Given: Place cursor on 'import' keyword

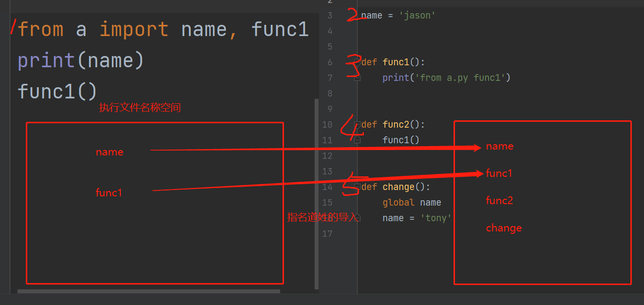Looking at the screenshot, I should click(x=134, y=30).
